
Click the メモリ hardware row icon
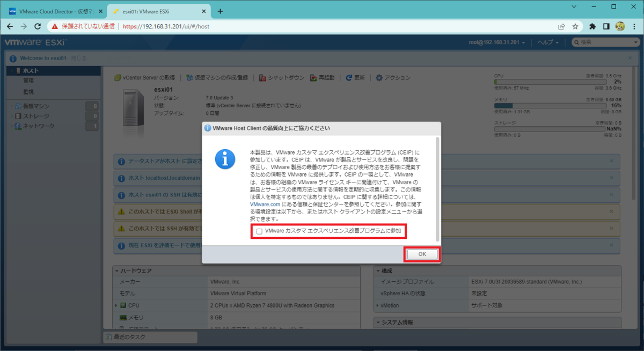coord(123,317)
